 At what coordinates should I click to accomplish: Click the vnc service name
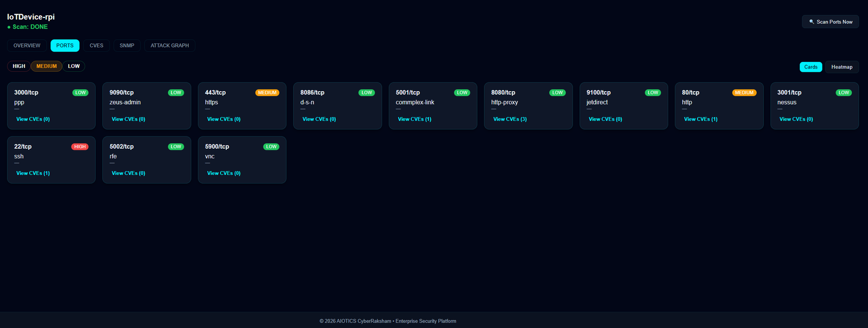[210, 156]
